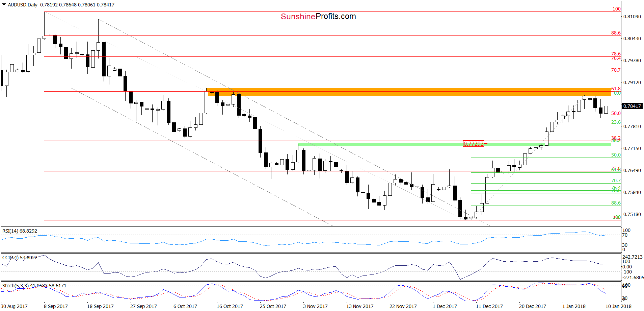This screenshot has width=644, height=311.
Task: Select the CCI(14) 53.6022 indicator label
Action: [x=20, y=258]
